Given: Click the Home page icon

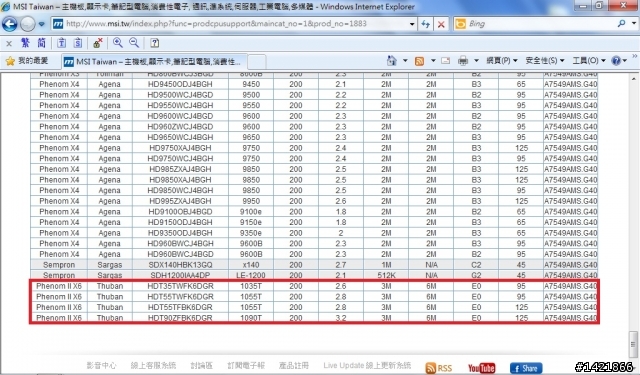Looking at the screenshot, I should (392, 61).
